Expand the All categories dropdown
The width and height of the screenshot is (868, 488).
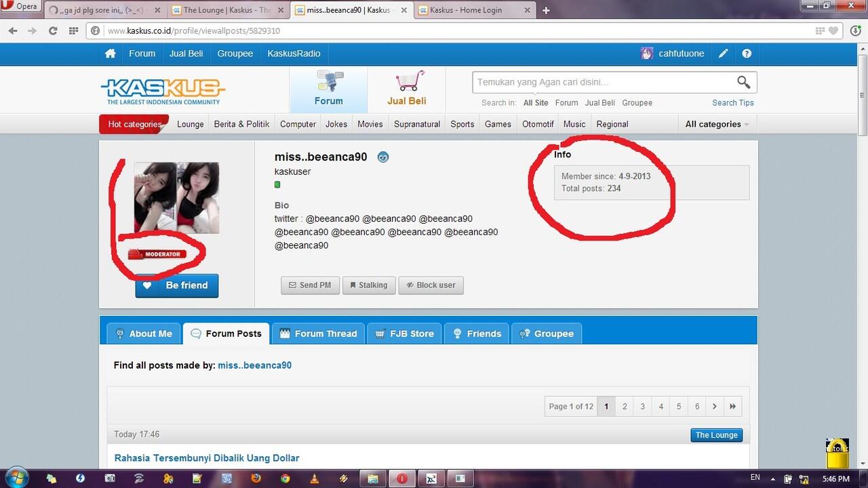pos(717,124)
